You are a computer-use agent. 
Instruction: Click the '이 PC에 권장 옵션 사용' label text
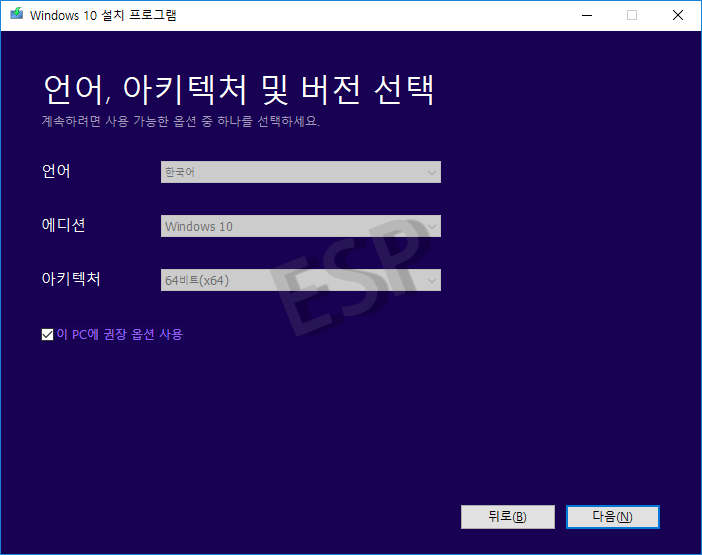tap(120, 334)
